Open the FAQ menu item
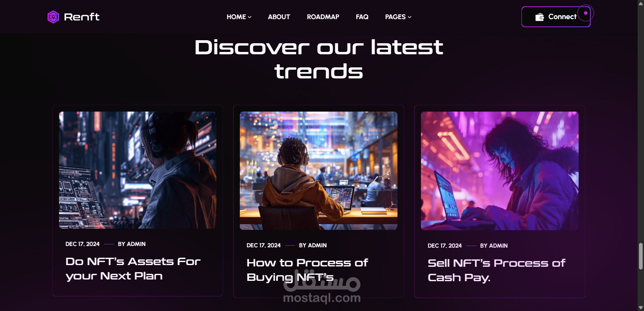 [362, 17]
